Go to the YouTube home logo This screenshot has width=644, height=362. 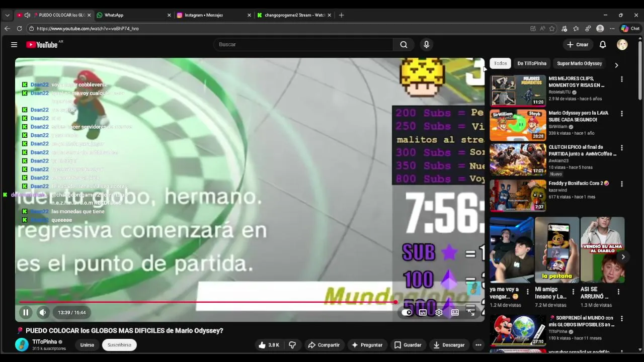point(42,45)
